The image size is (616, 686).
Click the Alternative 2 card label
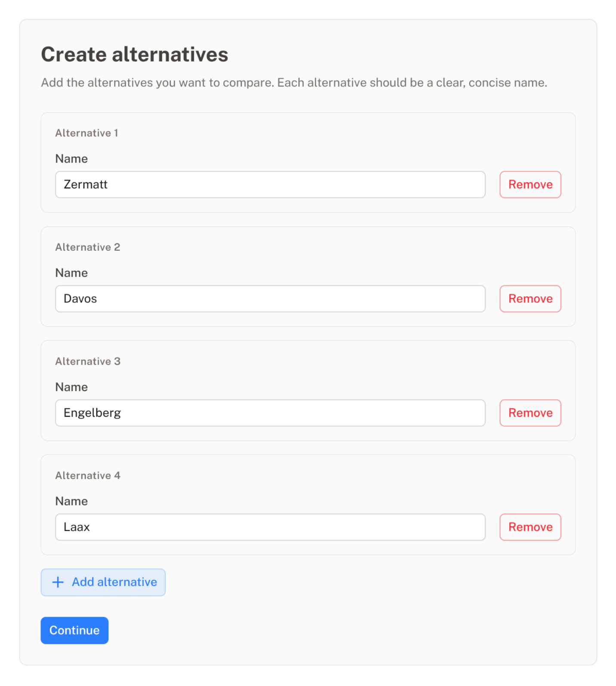[87, 247]
